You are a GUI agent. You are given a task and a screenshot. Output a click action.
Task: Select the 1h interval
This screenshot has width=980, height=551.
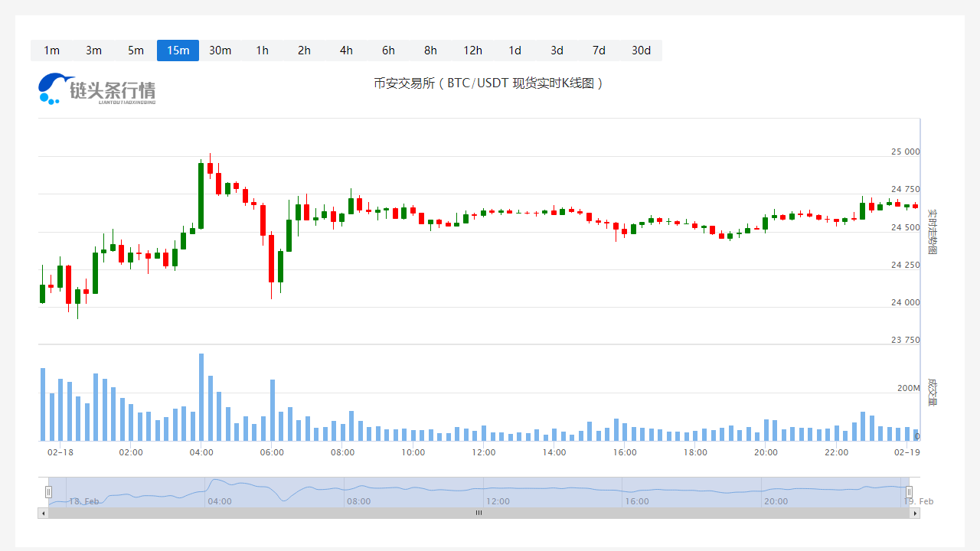(x=262, y=50)
